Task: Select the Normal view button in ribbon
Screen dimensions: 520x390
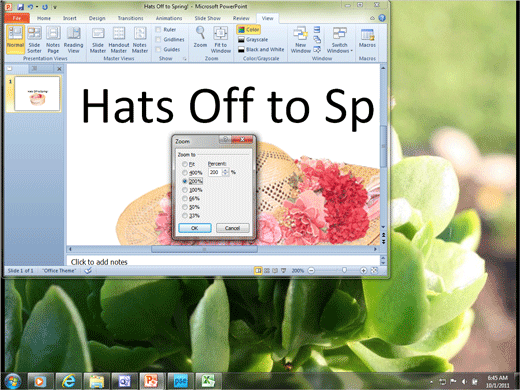Action: (15, 39)
